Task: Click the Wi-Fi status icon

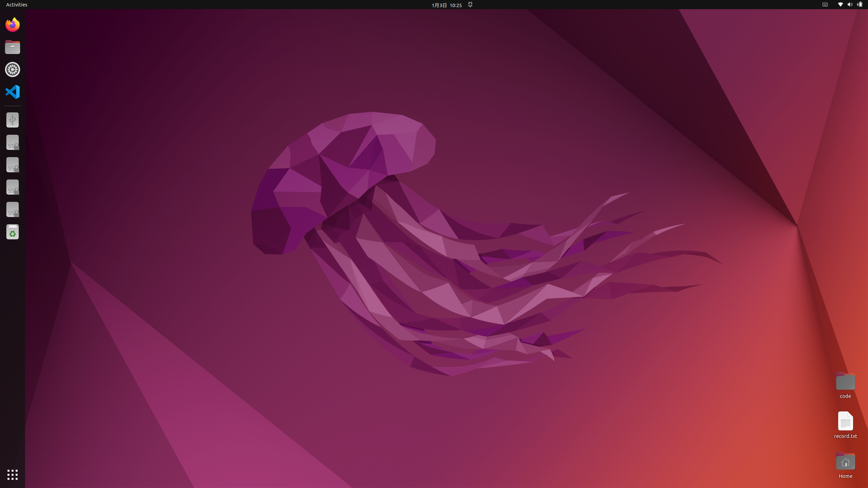Action: [840, 5]
